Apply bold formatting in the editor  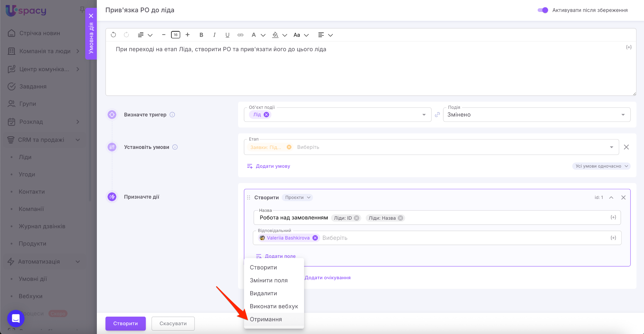[201, 35]
